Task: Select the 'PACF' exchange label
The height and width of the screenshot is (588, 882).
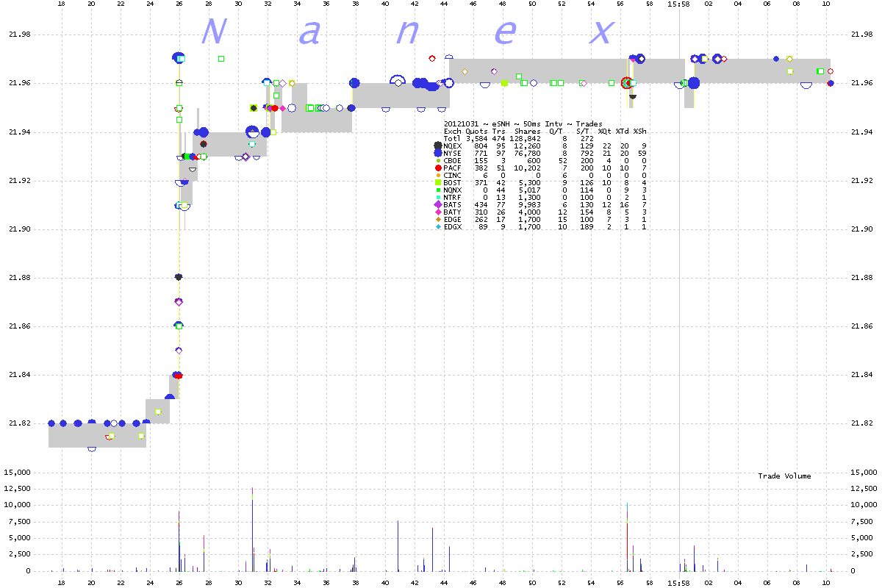Action: tap(452, 168)
